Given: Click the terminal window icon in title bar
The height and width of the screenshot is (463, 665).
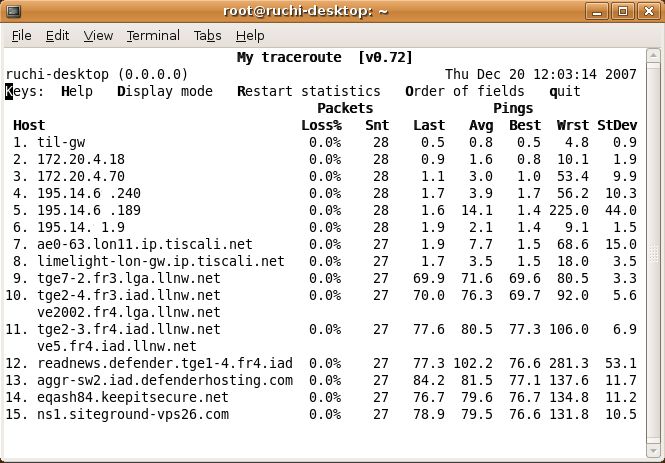Looking at the screenshot, I should coord(13,11).
